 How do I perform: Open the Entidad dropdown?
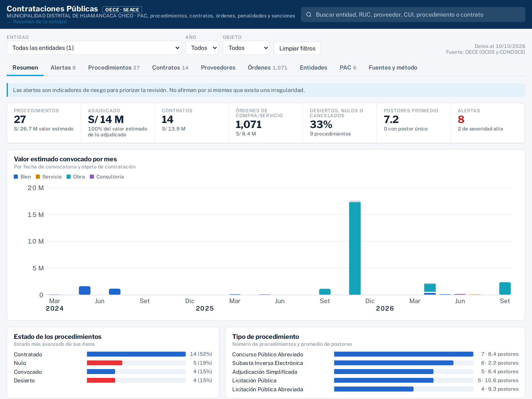click(x=94, y=48)
